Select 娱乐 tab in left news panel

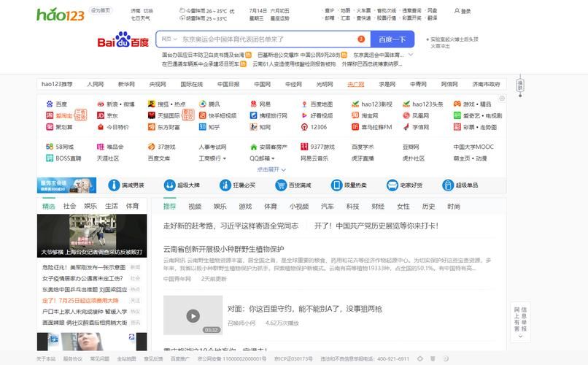pos(90,206)
